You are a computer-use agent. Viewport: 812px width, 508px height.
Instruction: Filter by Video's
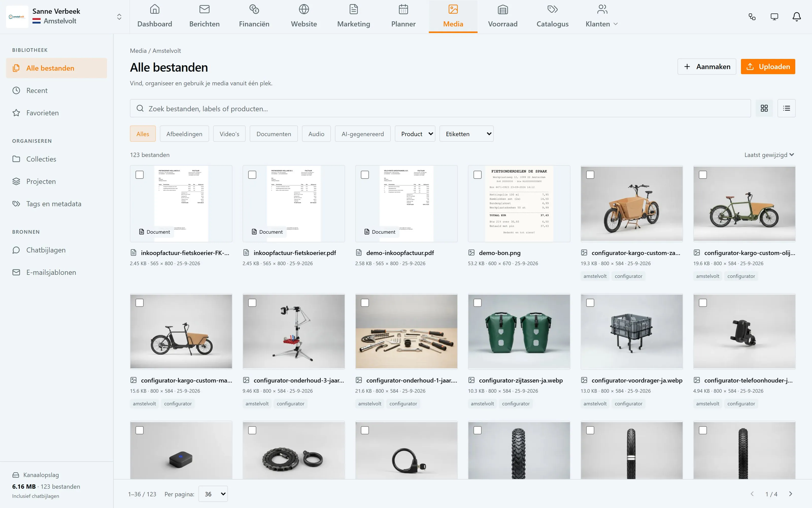pos(229,134)
